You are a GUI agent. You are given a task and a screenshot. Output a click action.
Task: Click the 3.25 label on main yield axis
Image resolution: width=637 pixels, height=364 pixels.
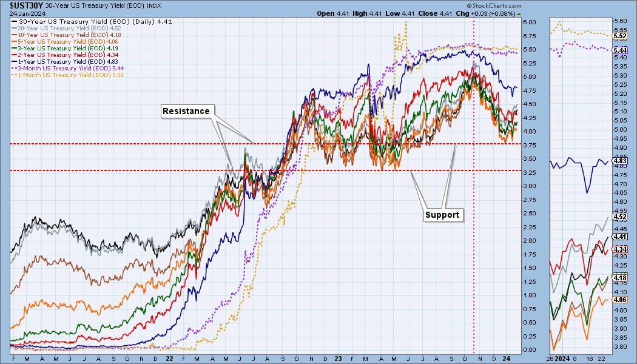[530, 172]
